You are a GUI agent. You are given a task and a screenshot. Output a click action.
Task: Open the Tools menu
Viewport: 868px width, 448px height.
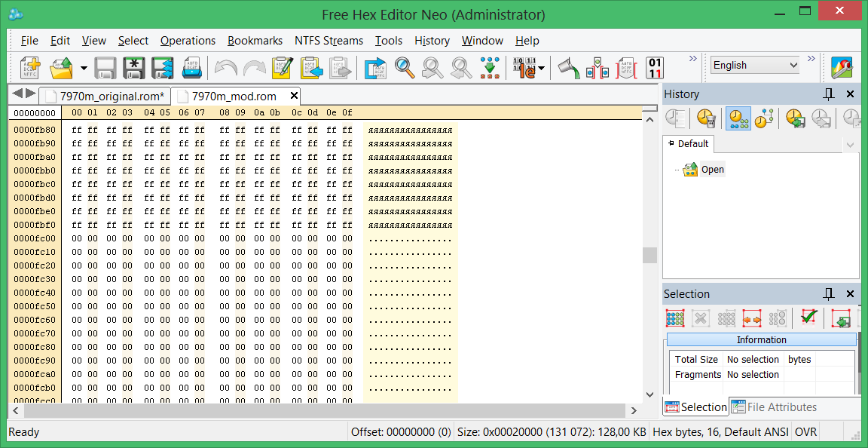389,41
